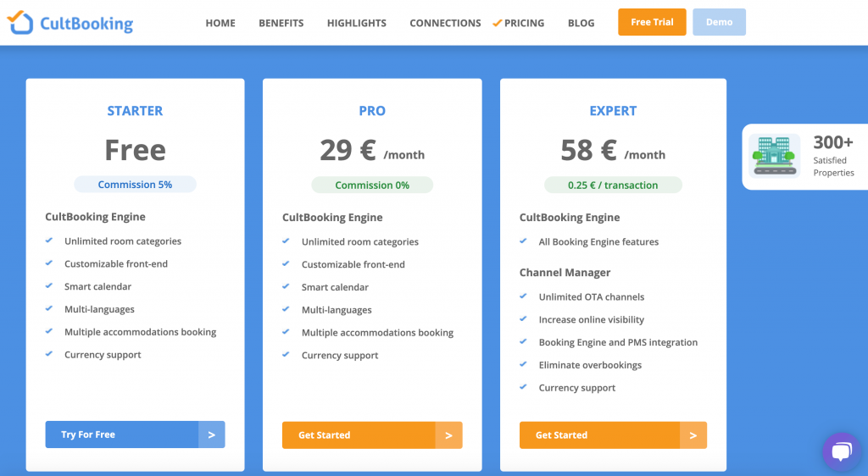The width and height of the screenshot is (868, 476).
Task: Open the Home menu item
Action: pyautogui.click(x=220, y=23)
